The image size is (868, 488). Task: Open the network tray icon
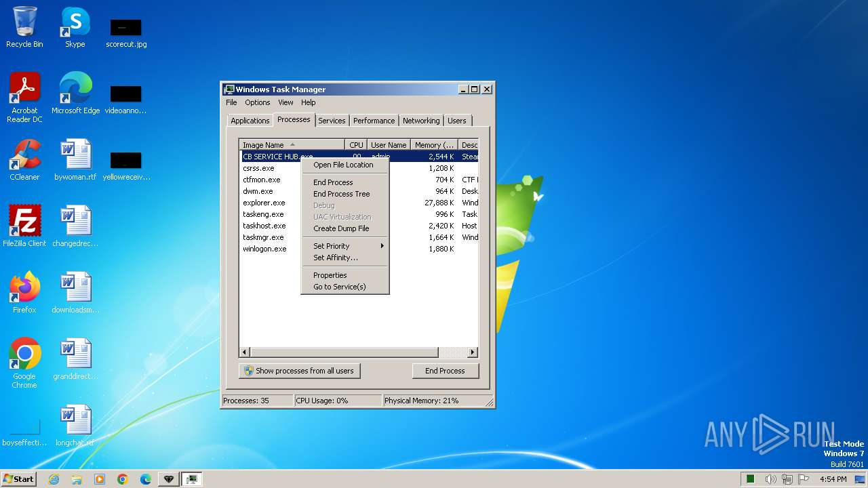[x=787, y=479]
